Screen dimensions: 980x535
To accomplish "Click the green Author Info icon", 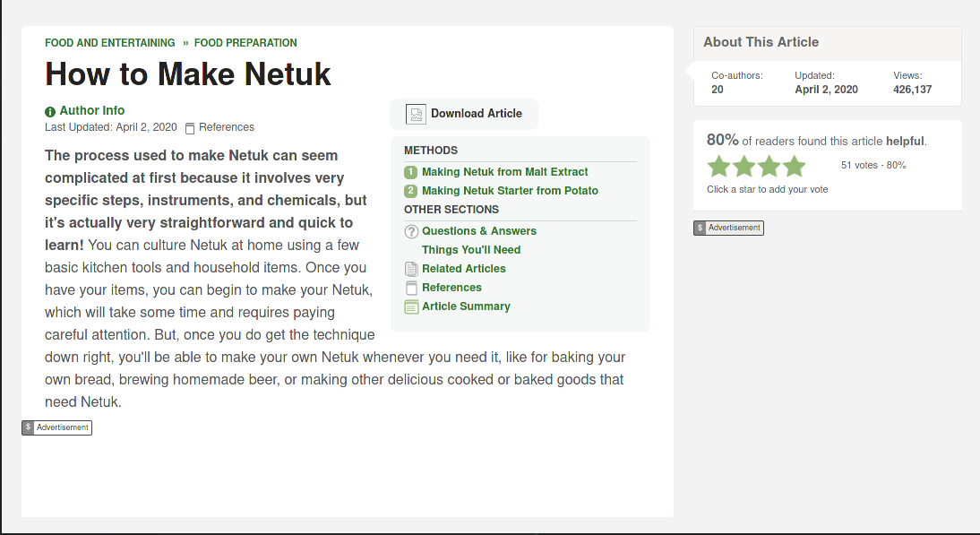I will 50,112.
